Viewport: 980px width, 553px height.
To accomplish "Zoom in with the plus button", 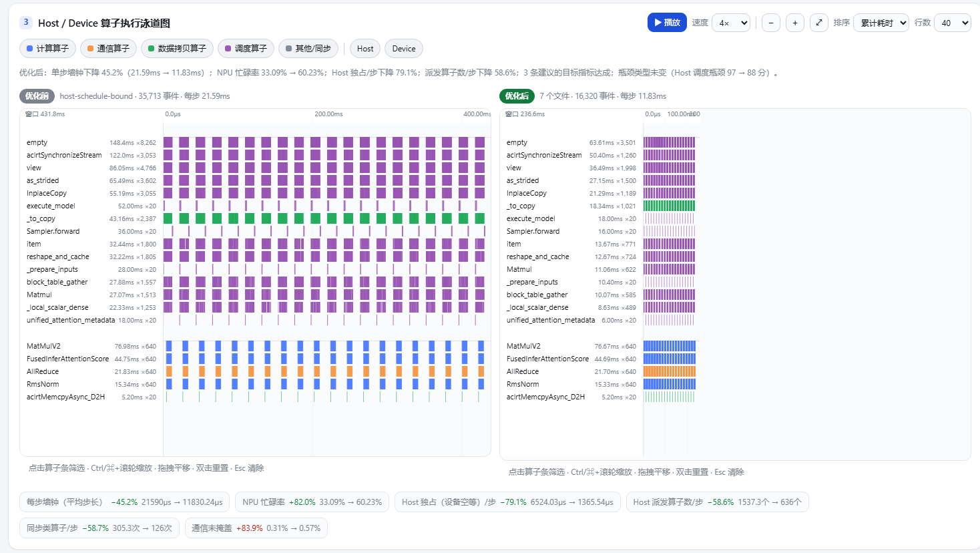I will click(x=795, y=23).
